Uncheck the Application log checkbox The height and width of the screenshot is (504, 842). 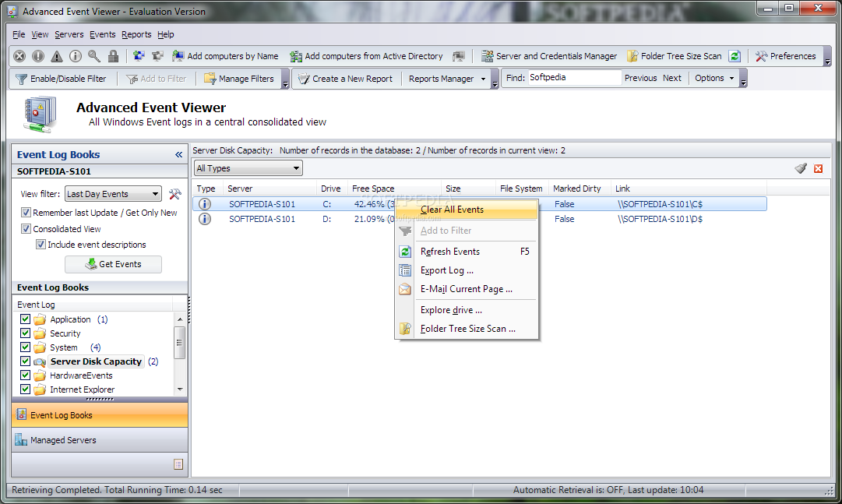coord(25,319)
